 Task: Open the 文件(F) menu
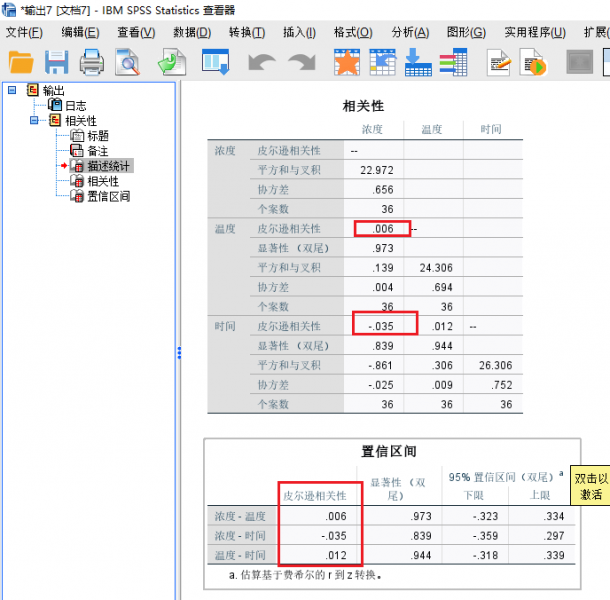coord(24,32)
